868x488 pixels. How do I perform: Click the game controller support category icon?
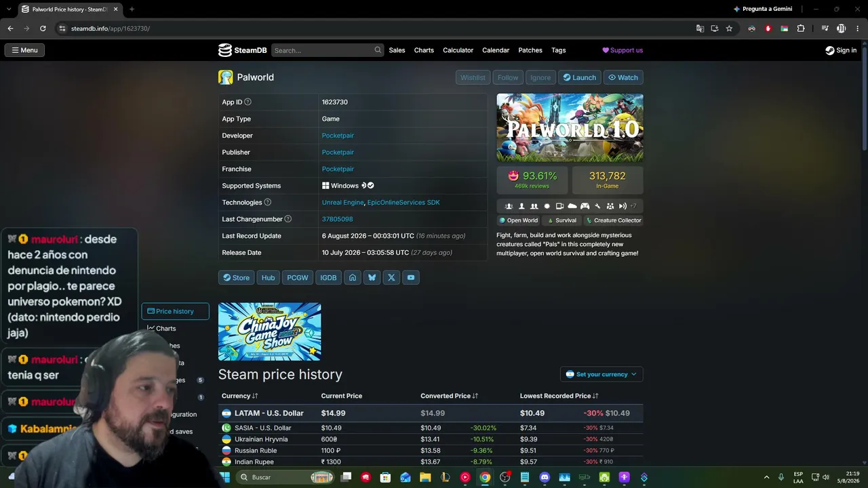(585, 206)
